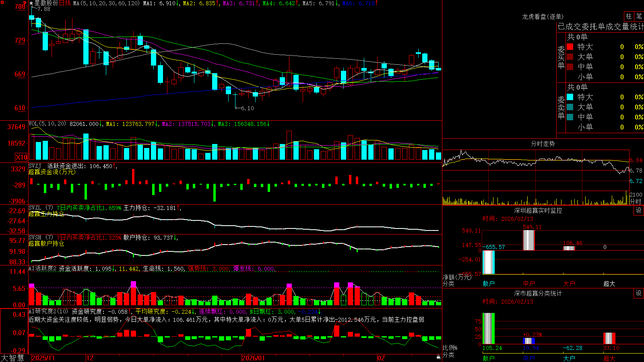Jump to the 2026/01 timeline marker
This screenshot has height=362, width=644.
point(253,358)
